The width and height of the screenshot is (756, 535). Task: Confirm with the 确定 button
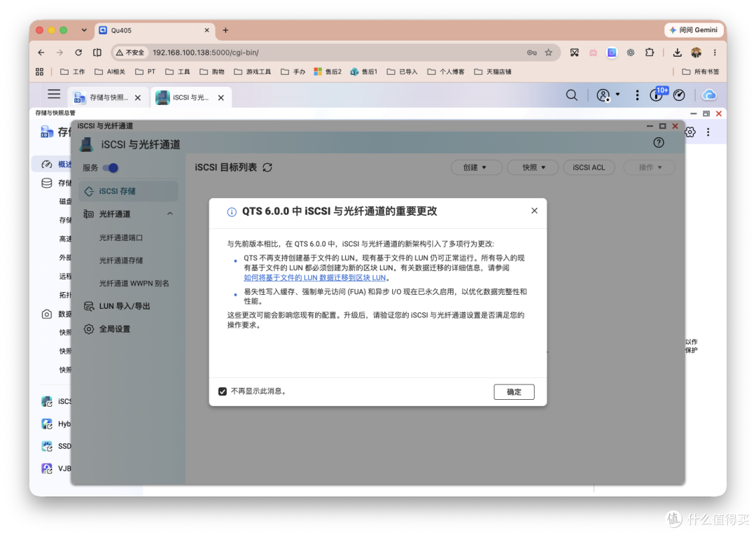tap(514, 391)
